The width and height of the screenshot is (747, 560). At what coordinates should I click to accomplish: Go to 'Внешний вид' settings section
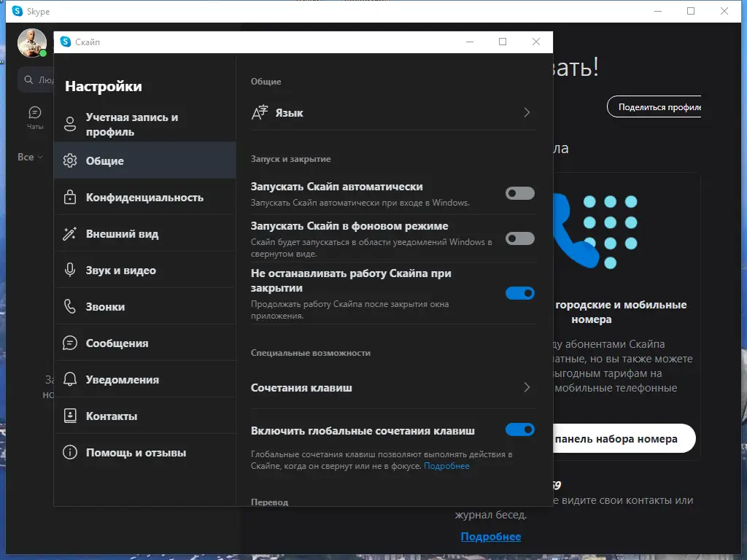(145, 234)
